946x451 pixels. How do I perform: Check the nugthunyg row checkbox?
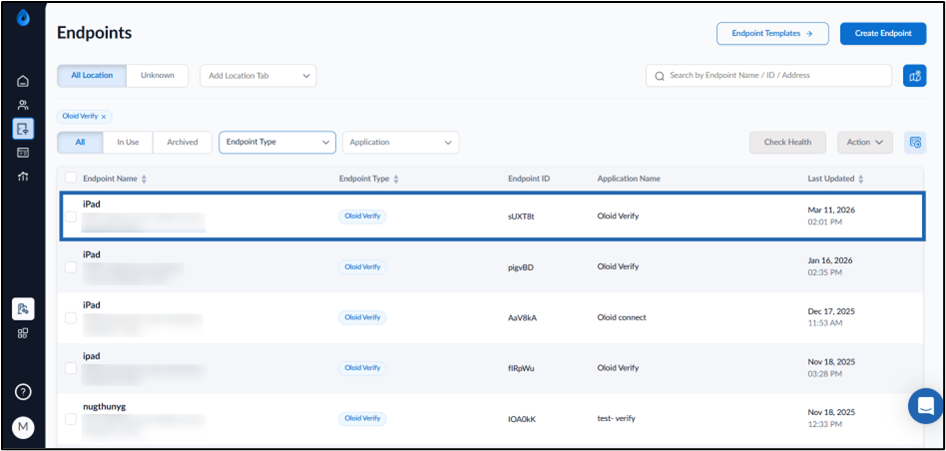click(71, 418)
